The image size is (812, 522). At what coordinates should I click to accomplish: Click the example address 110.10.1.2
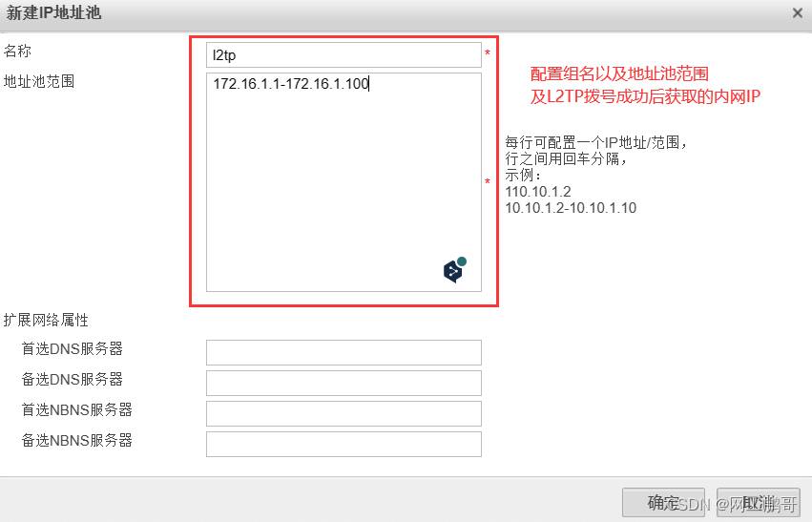point(538,192)
